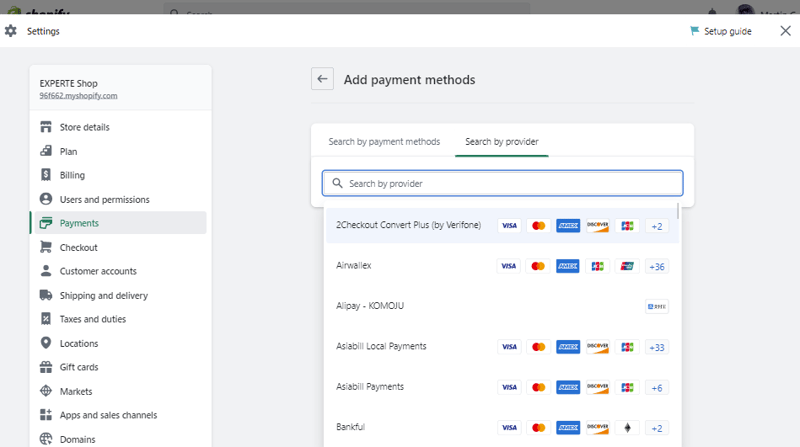The image size is (800, 447).
Task: Click the Checkout cart icon
Action: [x=46, y=247]
